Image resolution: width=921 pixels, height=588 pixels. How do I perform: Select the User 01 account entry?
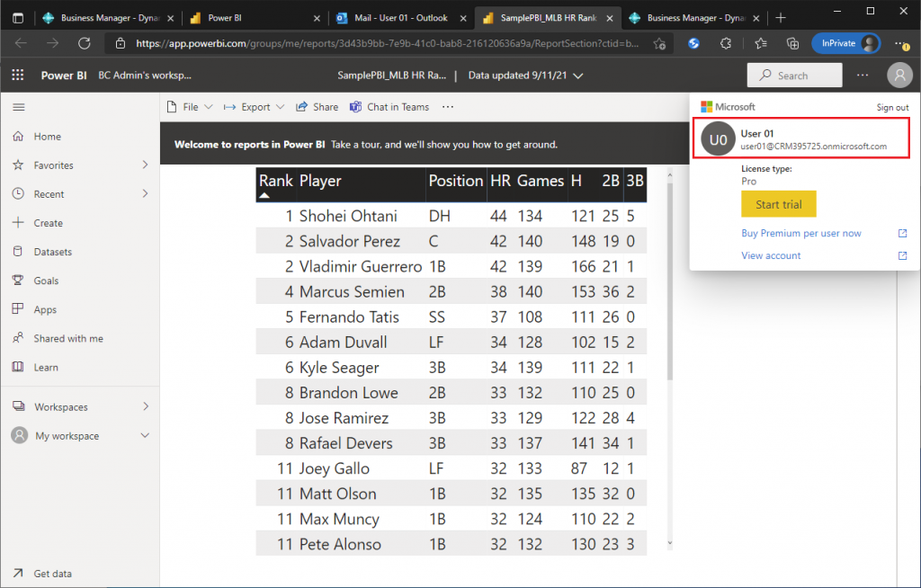(801, 138)
